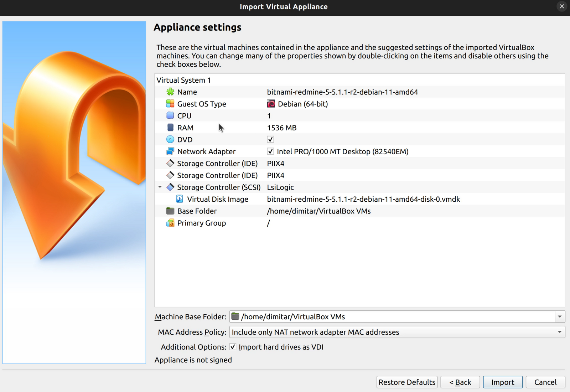Disable the Intel PRO/1000 network adapter checkbox

(x=270, y=151)
